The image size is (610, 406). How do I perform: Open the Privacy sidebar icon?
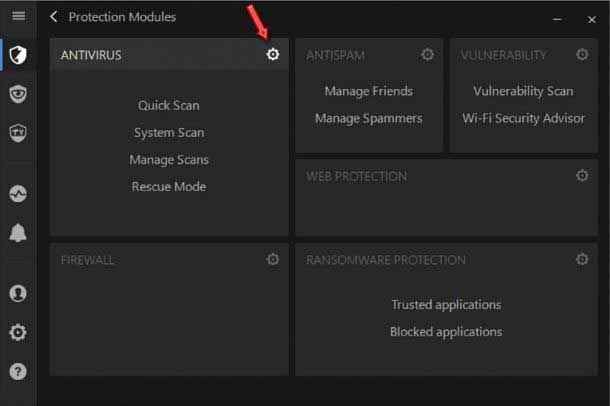tap(18, 94)
